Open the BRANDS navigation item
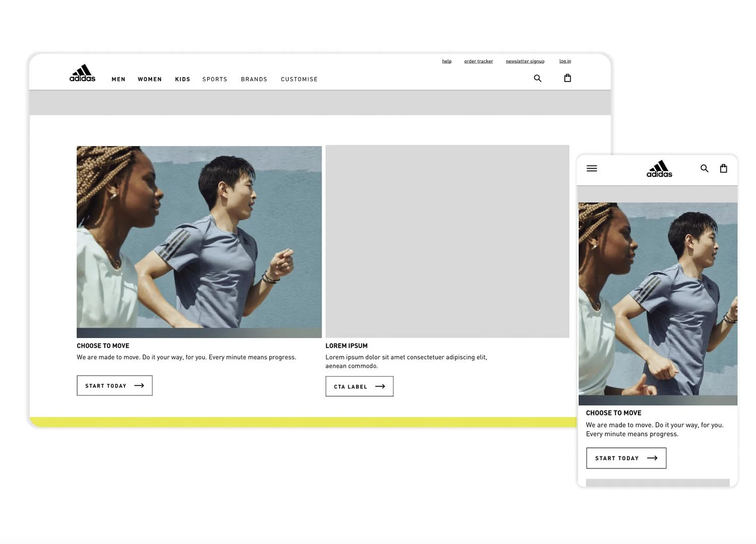The image size is (756, 544). click(254, 79)
